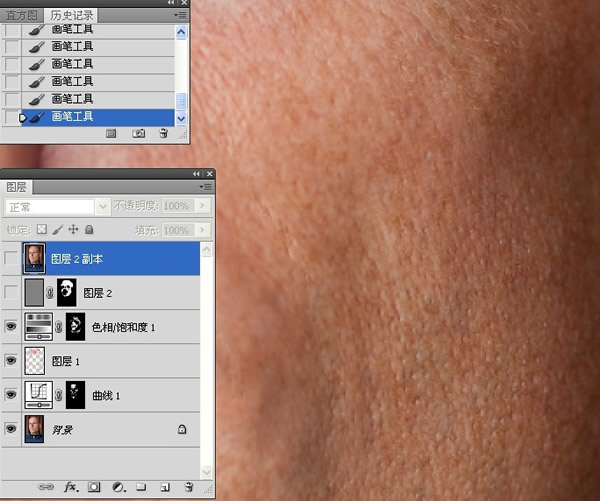The height and width of the screenshot is (501, 600).
Task: Set history brush source on third 画笔工具 state
Action: [11, 64]
